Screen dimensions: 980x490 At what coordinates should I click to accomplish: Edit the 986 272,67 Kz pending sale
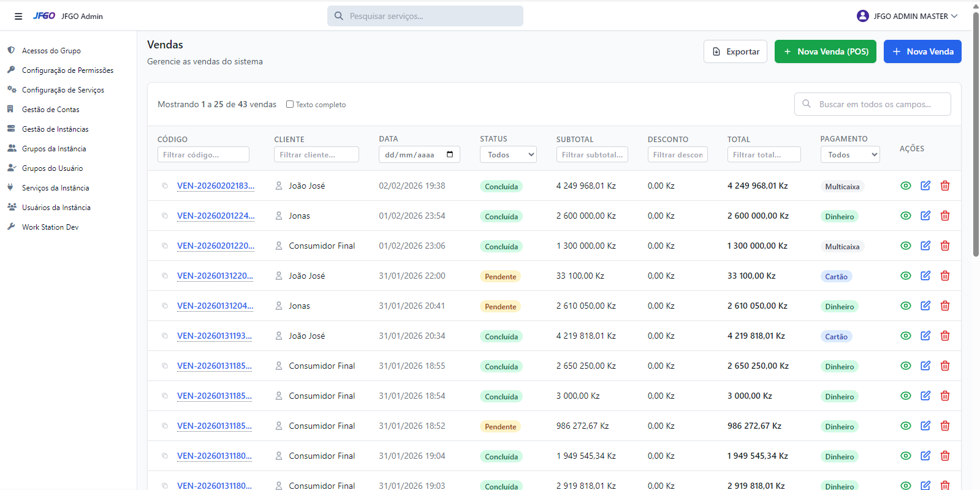click(925, 426)
